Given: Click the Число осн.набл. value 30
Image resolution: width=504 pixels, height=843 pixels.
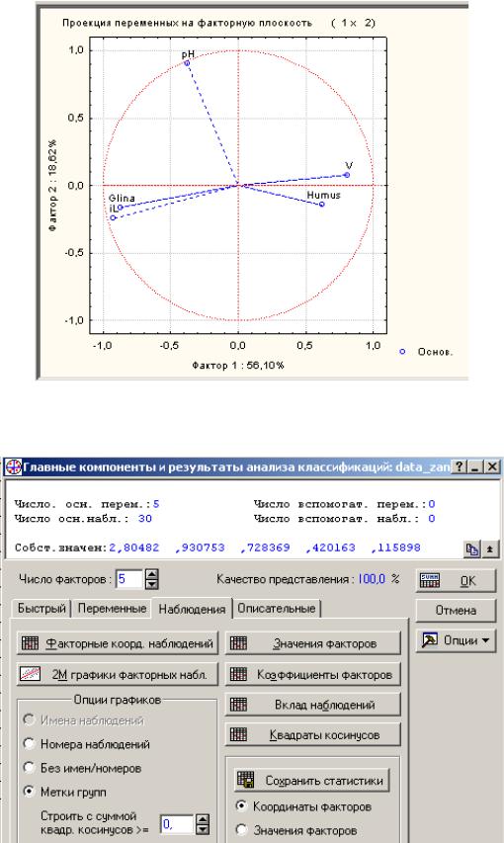Looking at the screenshot, I should pos(145,519).
